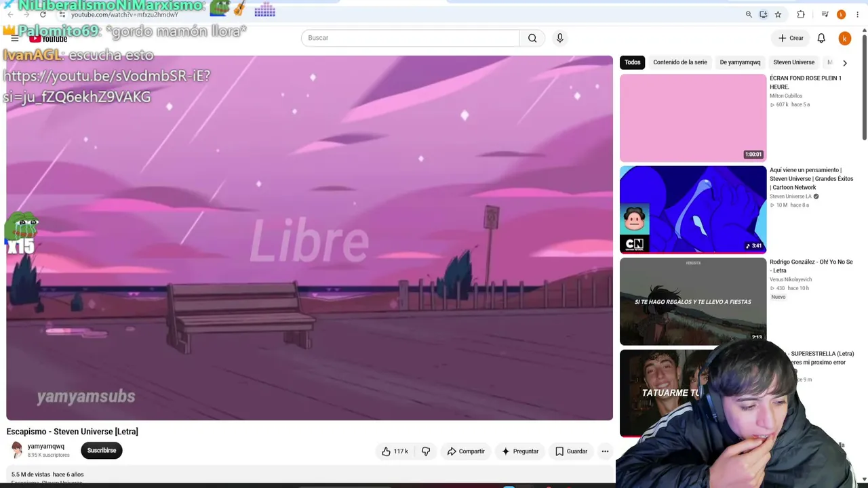Open YouTube notifications bell
868x488 pixels.
pos(821,38)
